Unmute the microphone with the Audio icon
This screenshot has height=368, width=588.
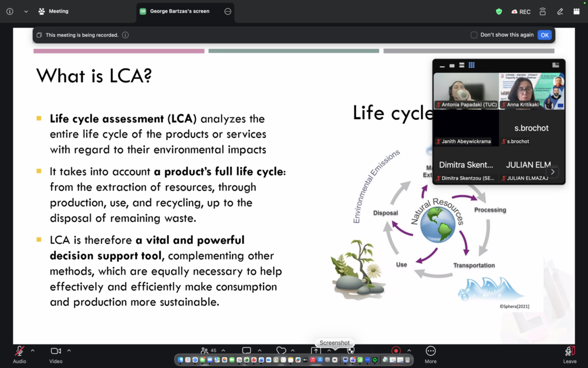[19, 351]
